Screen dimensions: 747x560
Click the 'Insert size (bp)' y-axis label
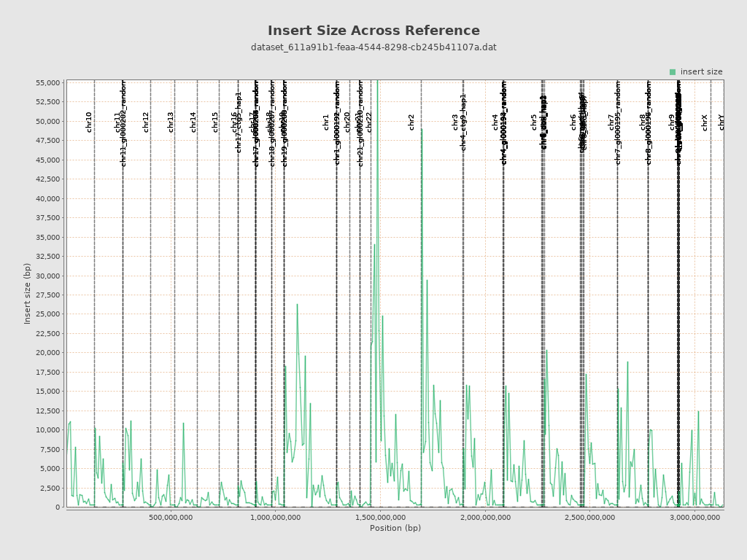pos(28,294)
